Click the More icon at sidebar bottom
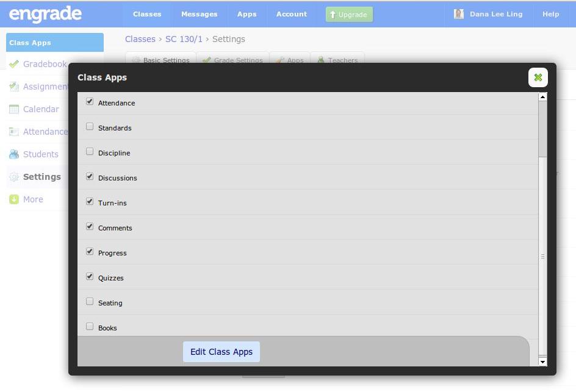The height and width of the screenshot is (392, 576). coord(14,199)
